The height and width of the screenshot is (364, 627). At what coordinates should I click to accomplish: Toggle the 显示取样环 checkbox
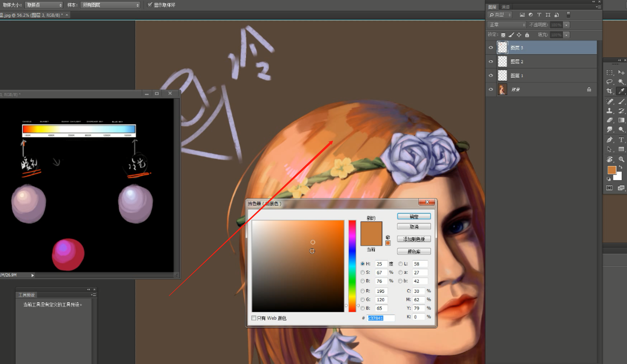pyautogui.click(x=150, y=4)
